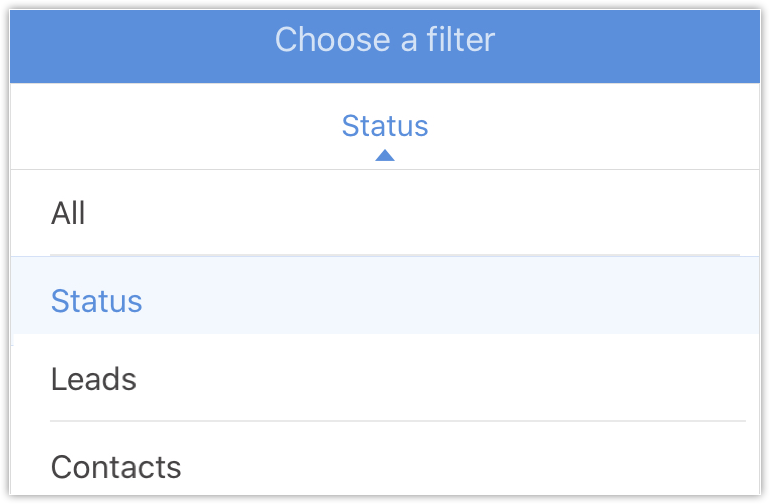The height and width of the screenshot is (504, 770).
Task: Click the Status dropdown header label
Action: [x=385, y=126]
